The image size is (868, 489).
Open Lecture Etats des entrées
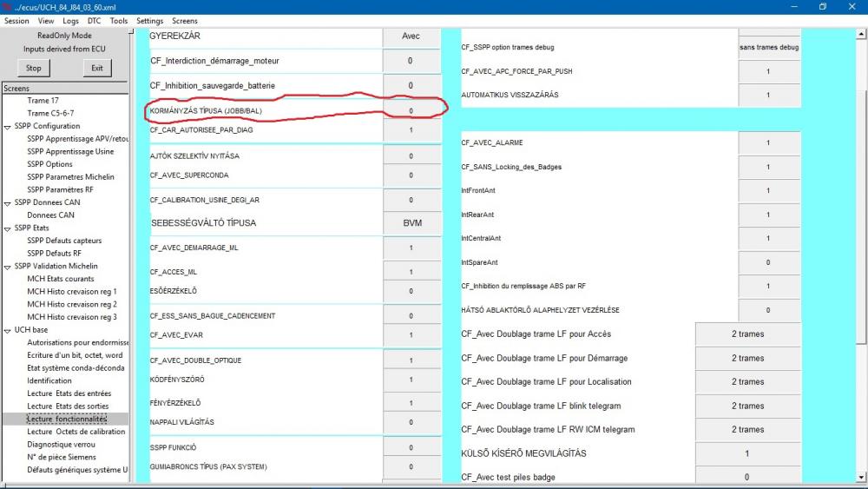pos(69,393)
